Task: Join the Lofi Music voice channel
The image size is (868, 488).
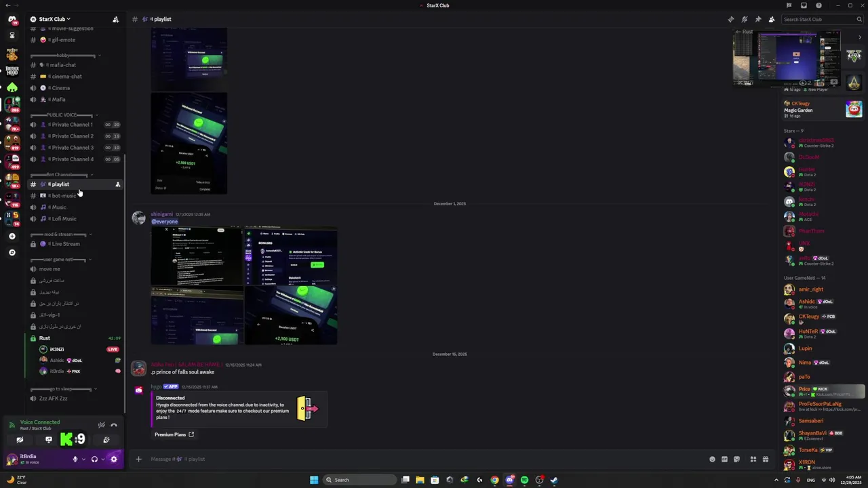Action: coord(75,219)
